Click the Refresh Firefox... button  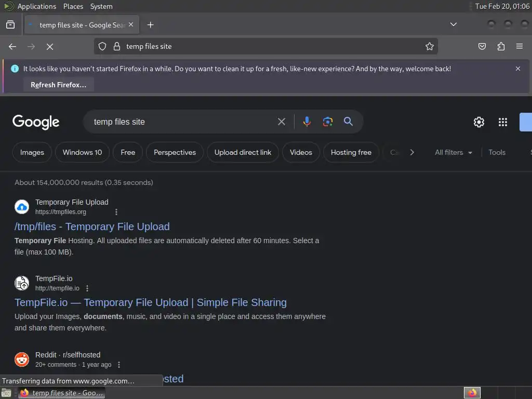(x=58, y=85)
